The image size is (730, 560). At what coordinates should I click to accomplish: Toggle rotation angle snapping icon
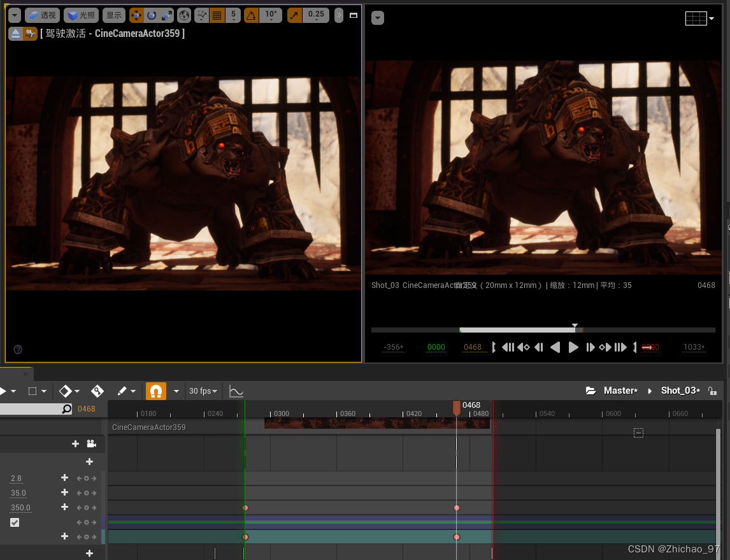(x=251, y=15)
